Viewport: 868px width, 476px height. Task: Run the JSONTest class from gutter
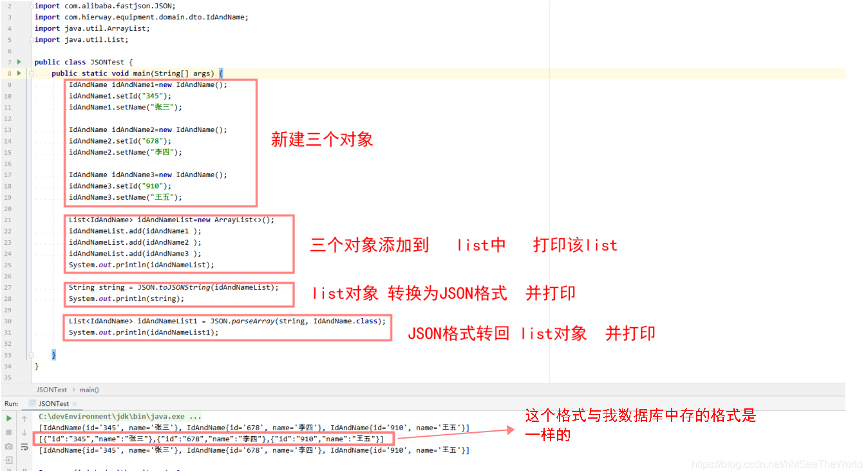pyautogui.click(x=19, y=62)
